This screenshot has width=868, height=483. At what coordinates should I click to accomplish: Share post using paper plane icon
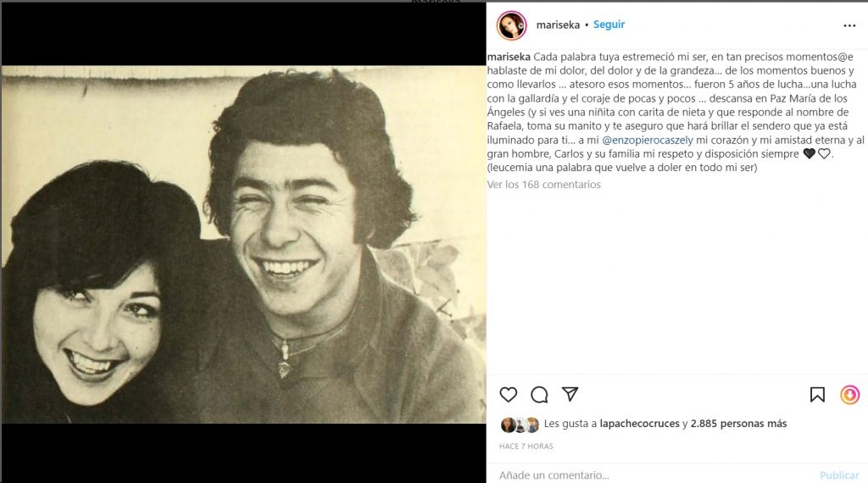(x=570, y=394)
